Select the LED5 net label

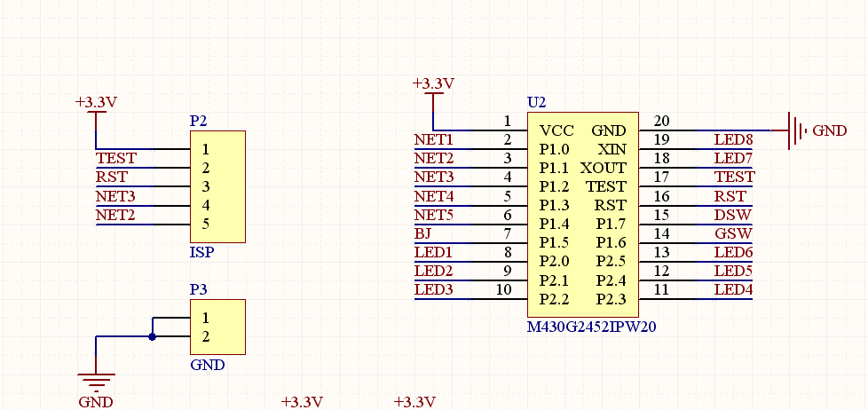click(733, 272)
